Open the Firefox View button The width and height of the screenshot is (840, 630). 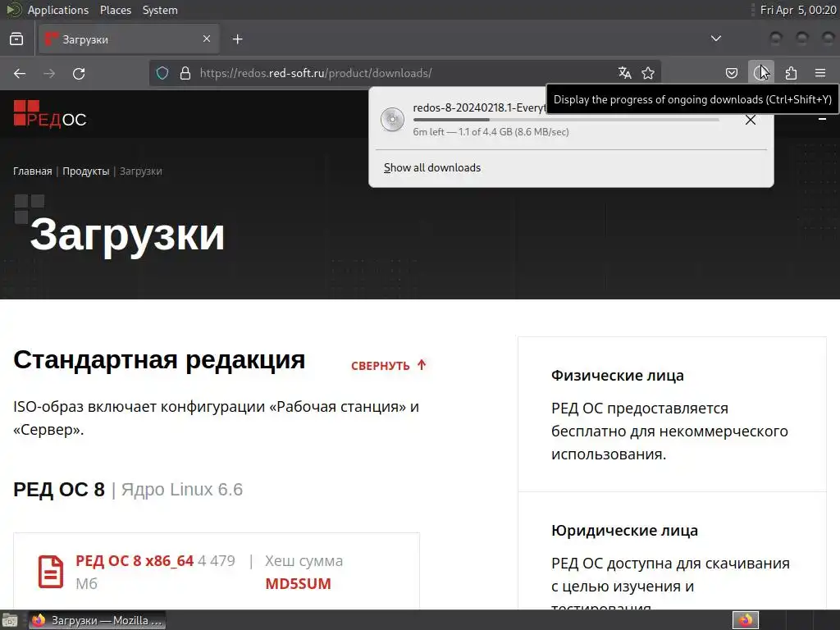point(16,39)
